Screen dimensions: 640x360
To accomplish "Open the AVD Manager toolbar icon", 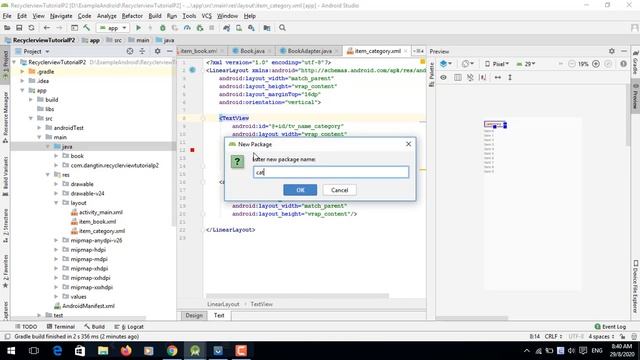I will point(239,28).
